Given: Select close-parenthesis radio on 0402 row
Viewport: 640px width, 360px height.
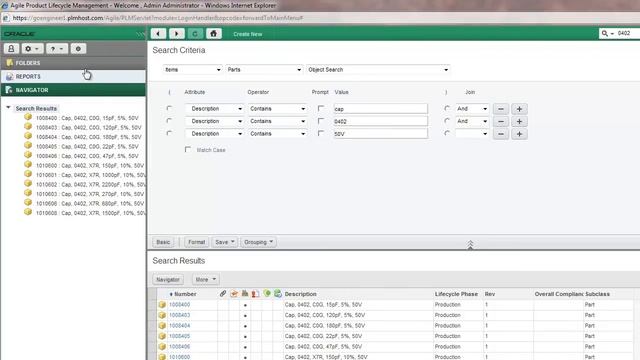Looking at the screenshot, I should (x=447, y=121).
